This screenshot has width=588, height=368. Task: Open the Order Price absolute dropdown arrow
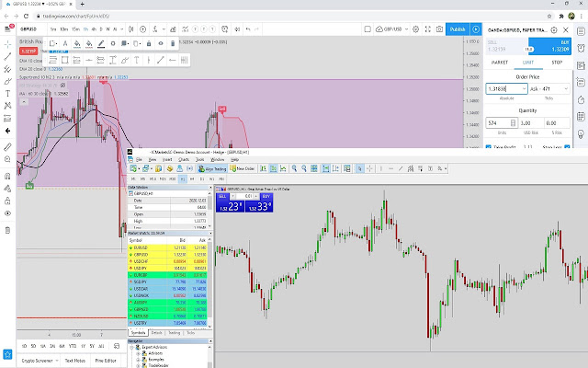point(524,88)
